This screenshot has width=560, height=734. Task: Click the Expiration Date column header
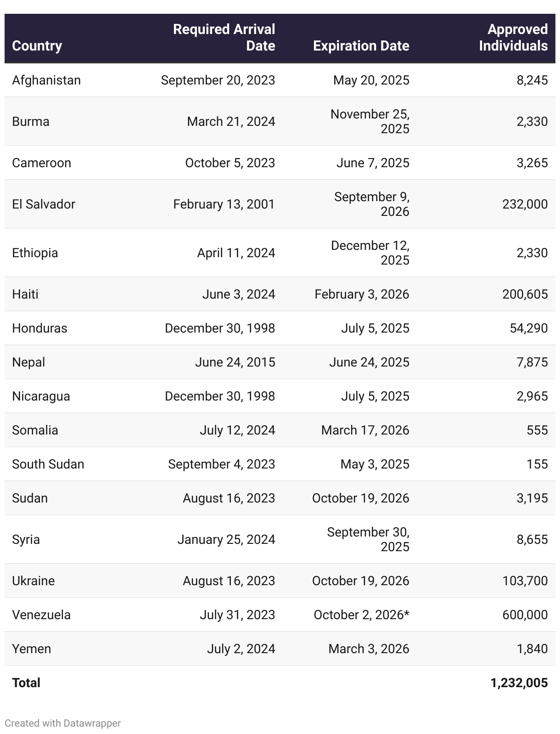pyautogui.click(x=361, y=46)
